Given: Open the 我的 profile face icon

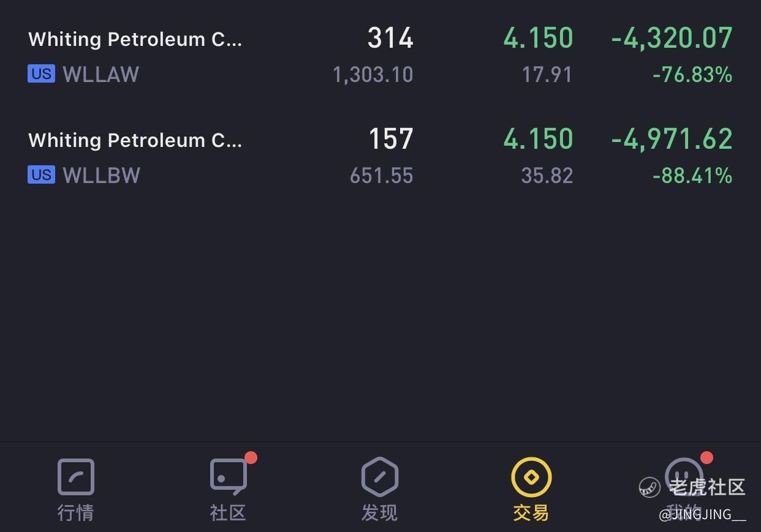Looking at the screenshot, I should point(684,476).
